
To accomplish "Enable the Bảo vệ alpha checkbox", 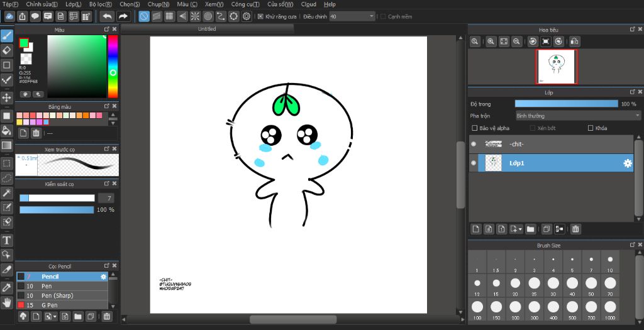I will point(475,128).
